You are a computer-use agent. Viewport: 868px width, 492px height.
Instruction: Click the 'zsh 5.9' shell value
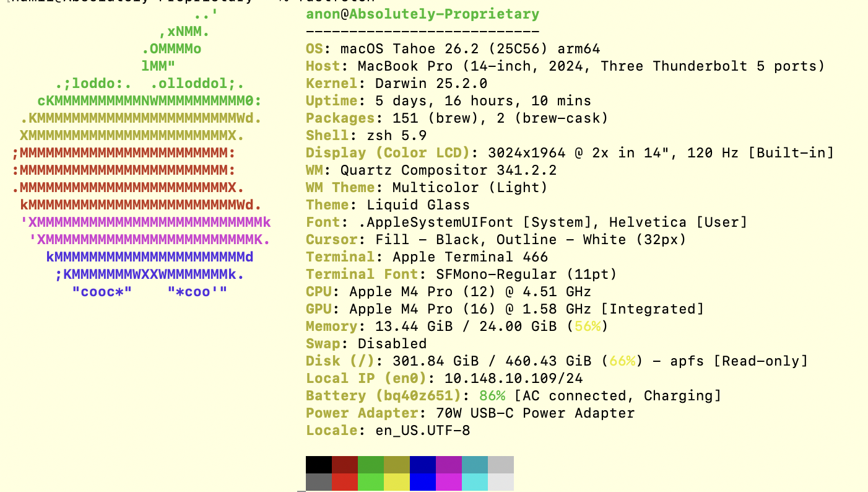pos(397,136)
